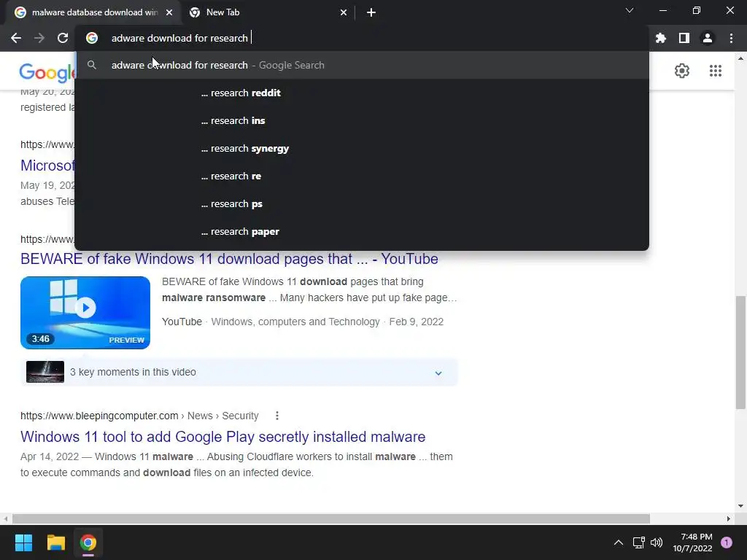Choose the 'research ps' suggestion
Viewport: 747px width, 560px height.
(x=362, y=204)
